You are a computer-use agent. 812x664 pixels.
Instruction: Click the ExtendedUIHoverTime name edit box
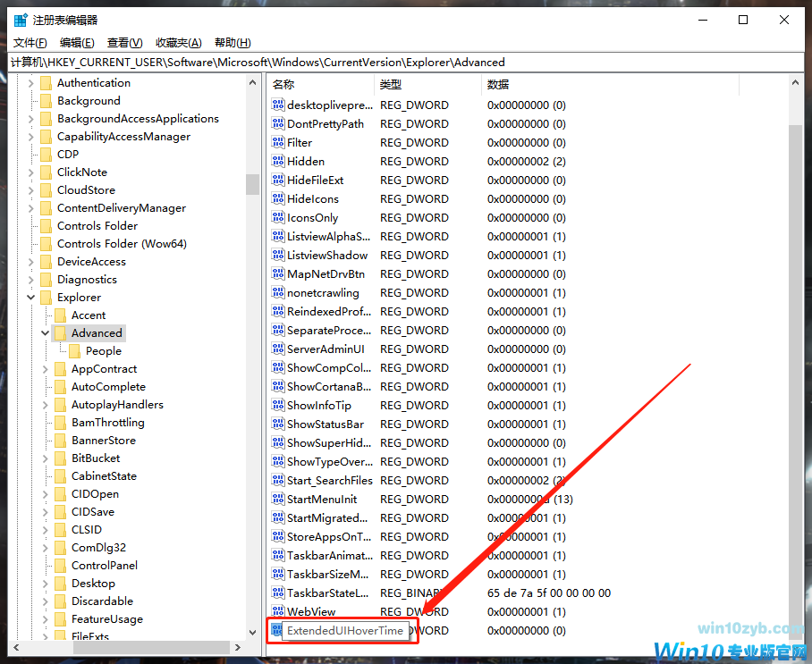point(344,631)
